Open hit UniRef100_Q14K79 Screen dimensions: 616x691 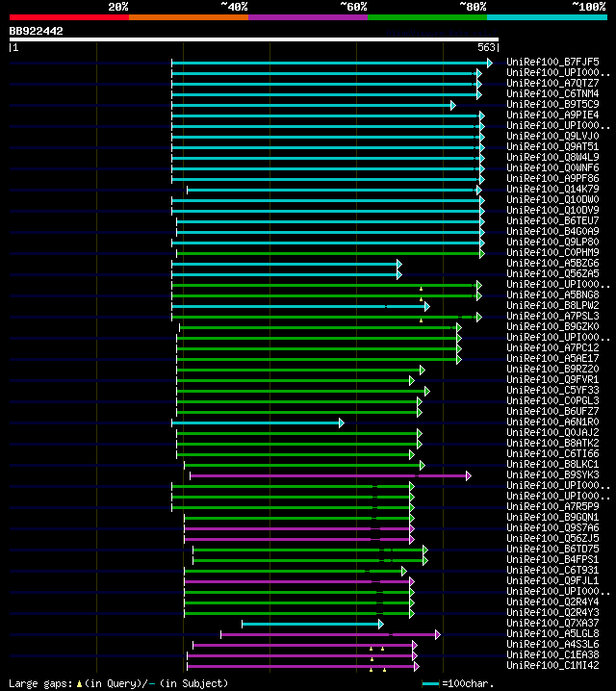[552, 189]
